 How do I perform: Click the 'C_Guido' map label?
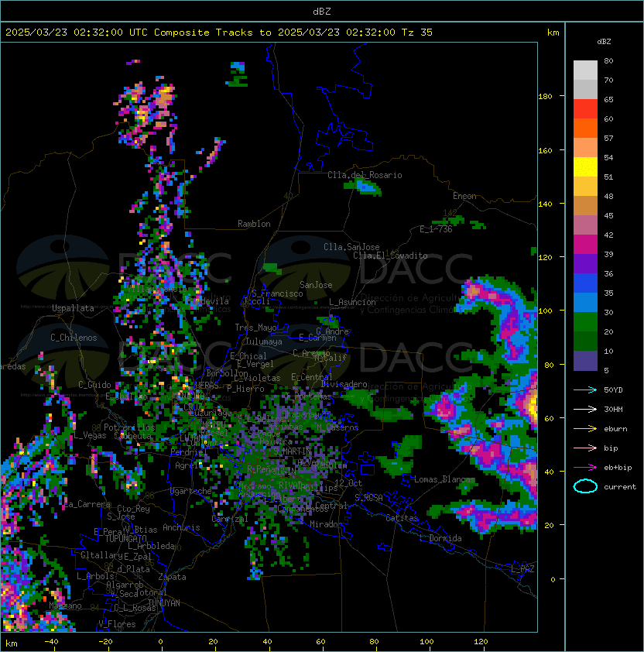[x=94, y=385]
